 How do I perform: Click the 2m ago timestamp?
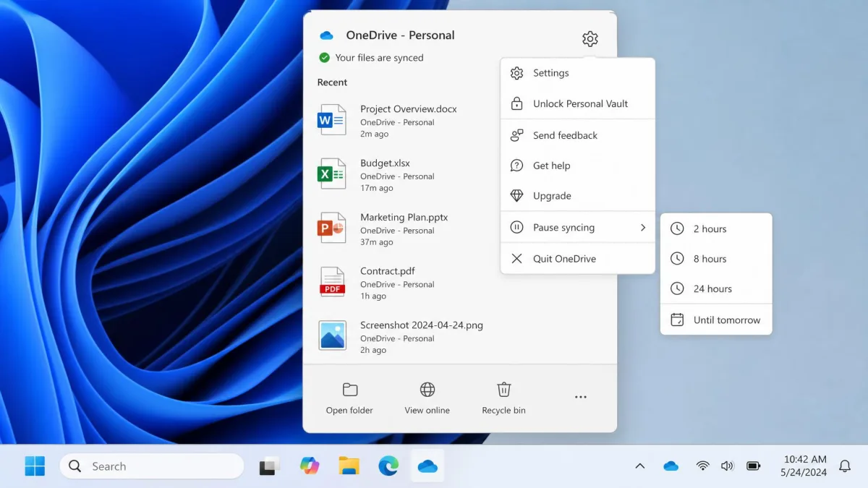(375, 134)
